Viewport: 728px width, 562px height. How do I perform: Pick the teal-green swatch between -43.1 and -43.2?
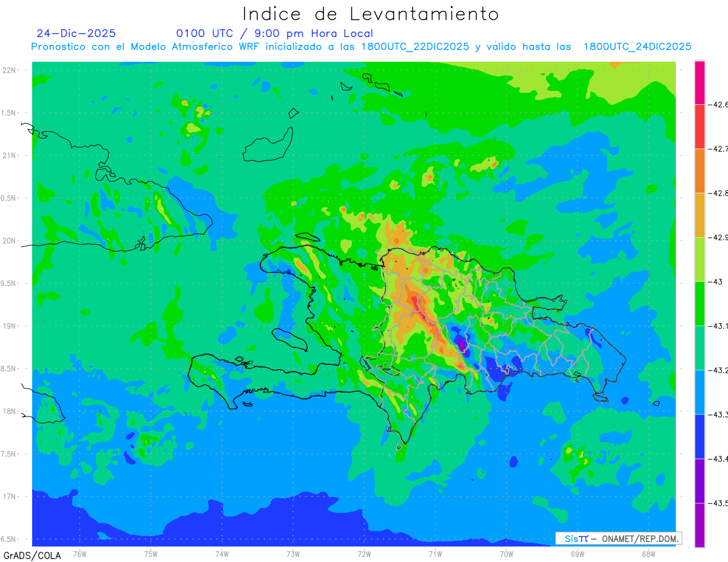(x=699, y=348)
